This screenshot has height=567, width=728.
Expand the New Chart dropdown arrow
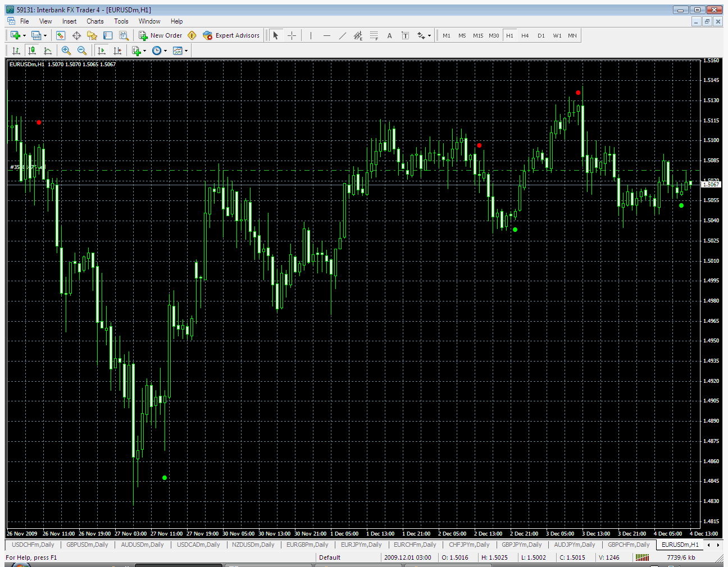coord(24,35)
